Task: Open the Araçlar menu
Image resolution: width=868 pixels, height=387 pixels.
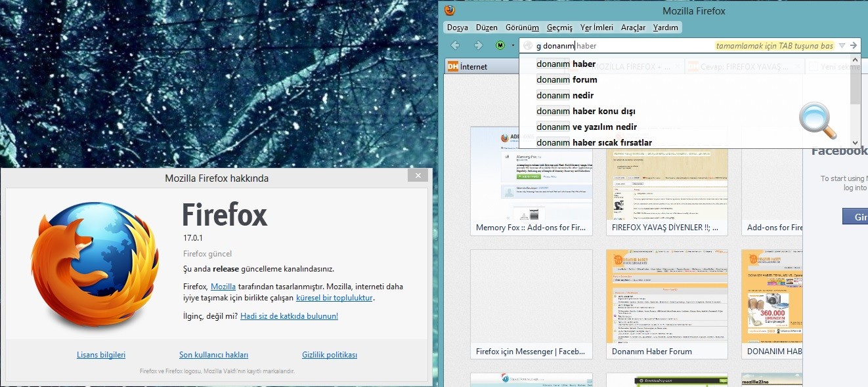Action: [634, 28]
